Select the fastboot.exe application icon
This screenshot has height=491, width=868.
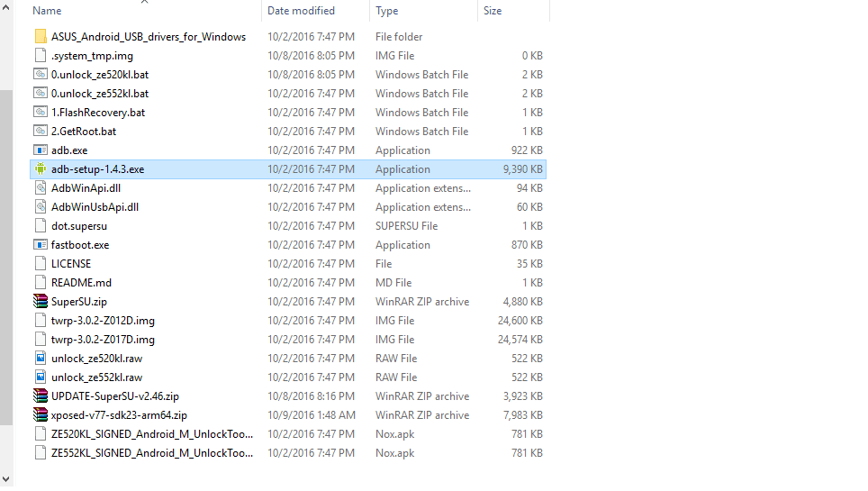coord(41,244)
